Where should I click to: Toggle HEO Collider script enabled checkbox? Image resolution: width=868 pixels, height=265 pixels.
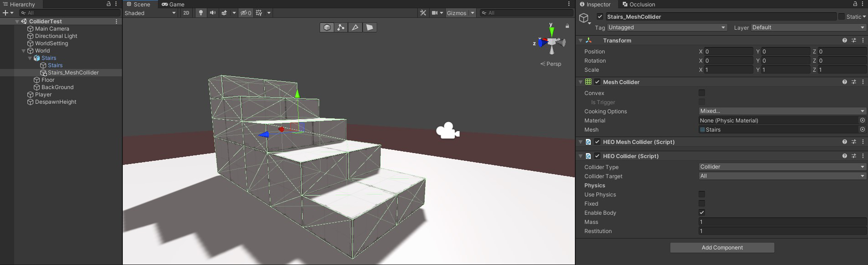coord(597,156)
